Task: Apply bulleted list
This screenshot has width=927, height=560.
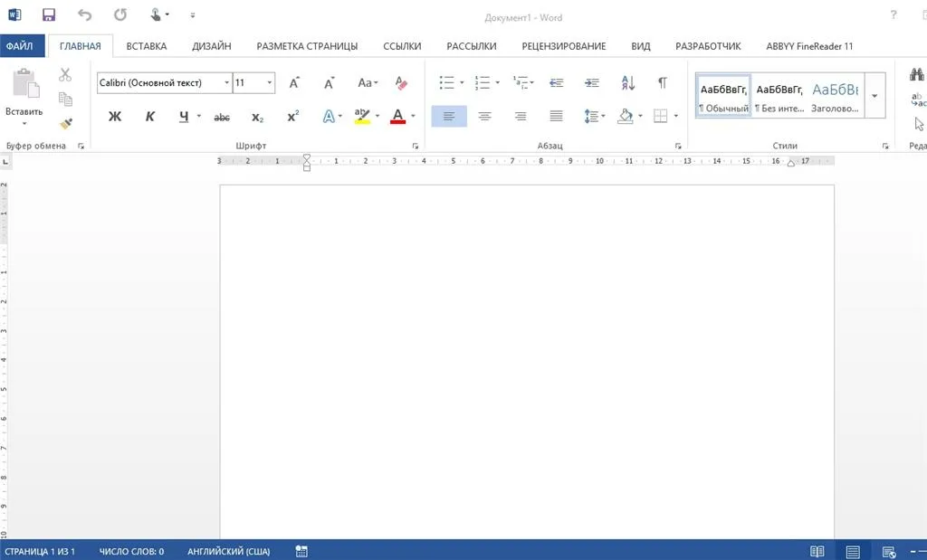Action: [446, 82]
